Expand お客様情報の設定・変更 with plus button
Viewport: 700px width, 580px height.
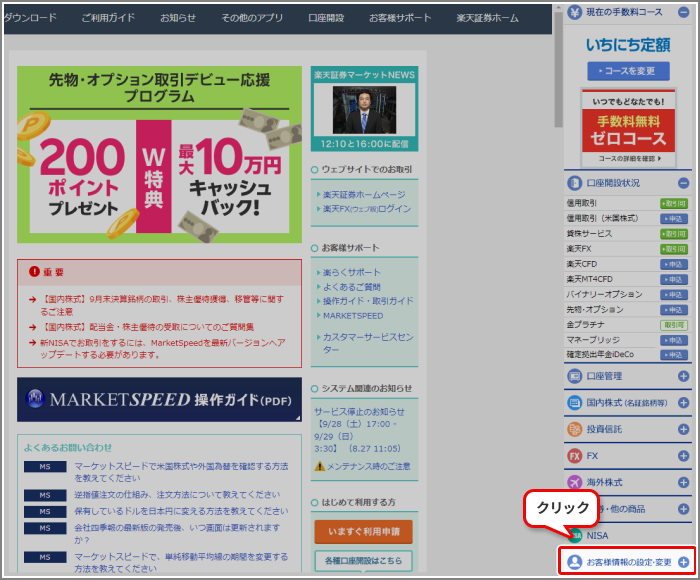tap(683, 562)
